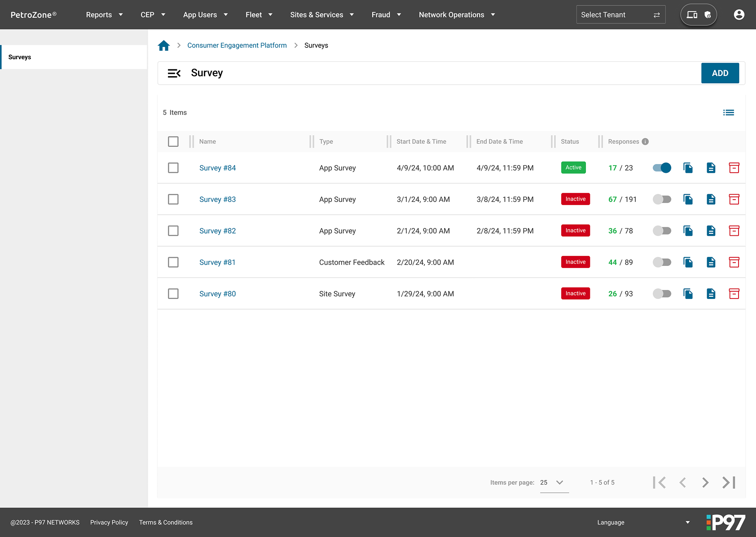756x537 pixels.
Task: Check the select-all checkbox in header
Action: [173, 142]
